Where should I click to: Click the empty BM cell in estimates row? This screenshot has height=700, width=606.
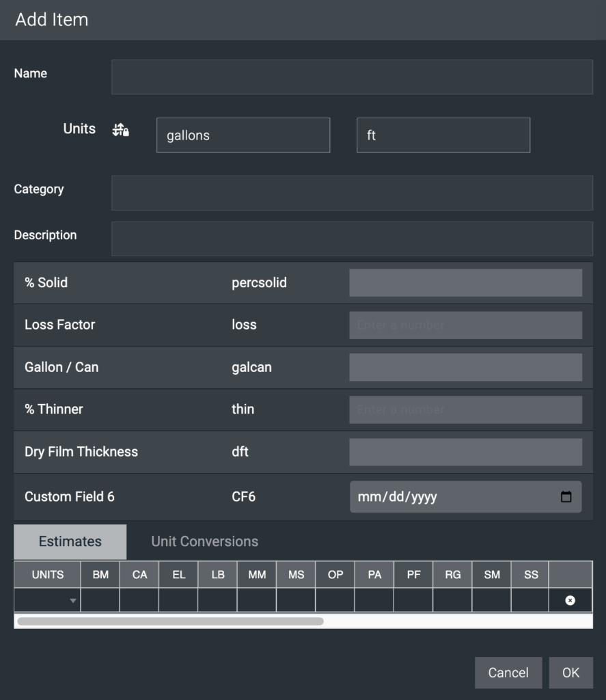(100, 600)
